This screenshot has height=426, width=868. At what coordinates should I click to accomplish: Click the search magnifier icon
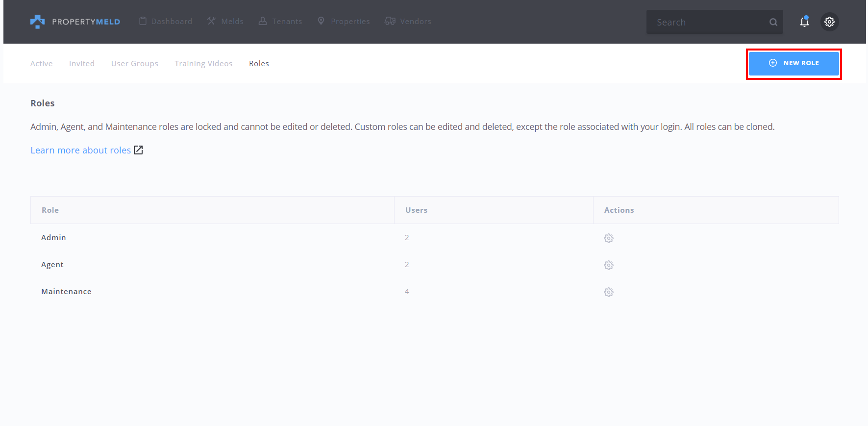click(x=773, y=22)
